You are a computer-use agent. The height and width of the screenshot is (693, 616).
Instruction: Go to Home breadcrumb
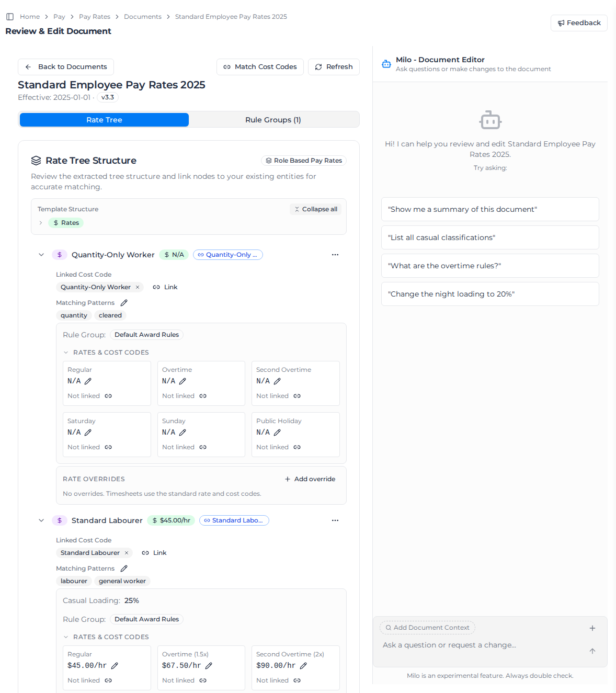(x=30, y=17)
